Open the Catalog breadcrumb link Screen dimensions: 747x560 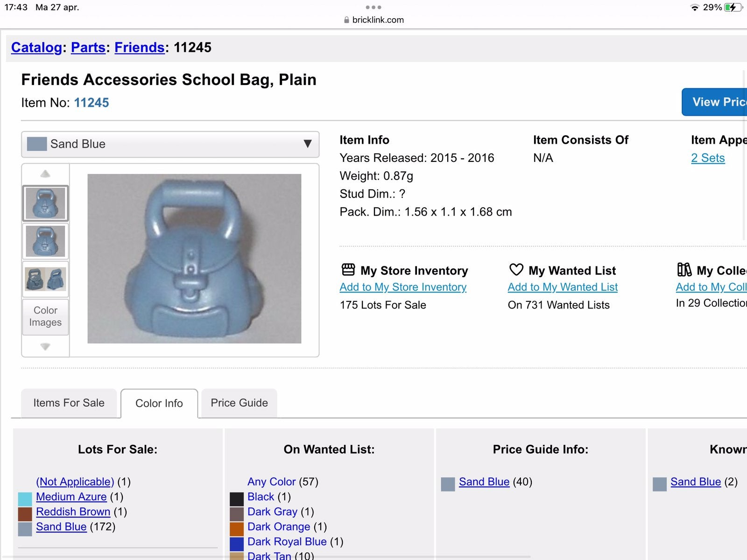tap(36, 48)
